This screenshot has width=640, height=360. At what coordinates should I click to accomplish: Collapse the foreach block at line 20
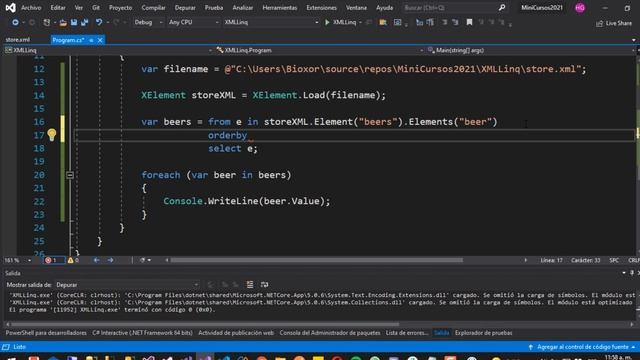click(x=70, y=175)
